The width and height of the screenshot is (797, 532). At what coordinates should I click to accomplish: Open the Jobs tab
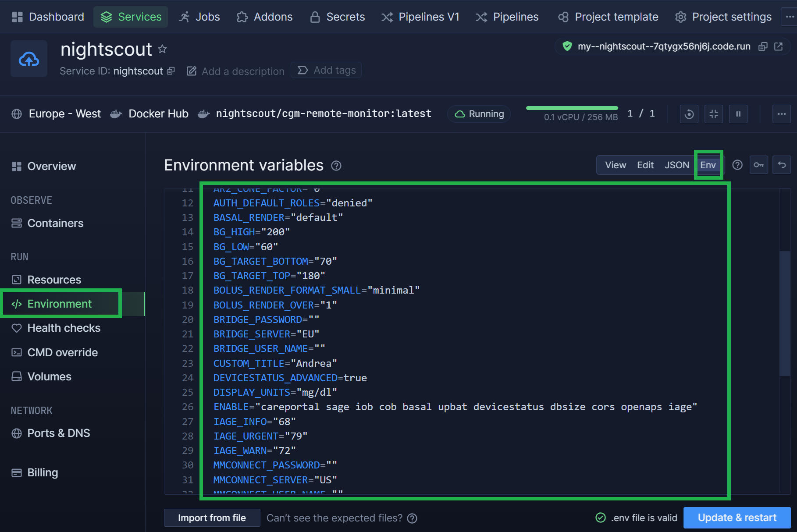199,17
